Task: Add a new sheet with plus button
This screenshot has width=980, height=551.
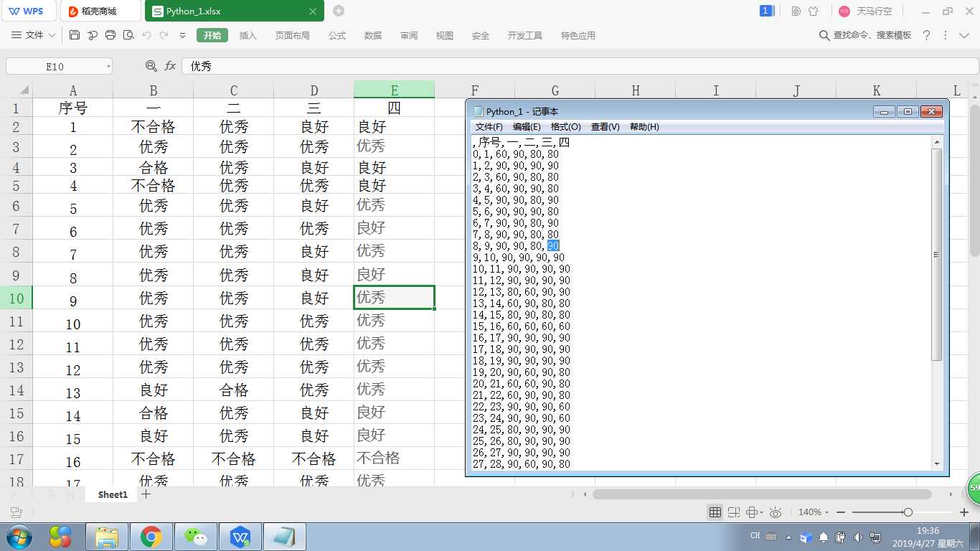Action: coord(146,494)
